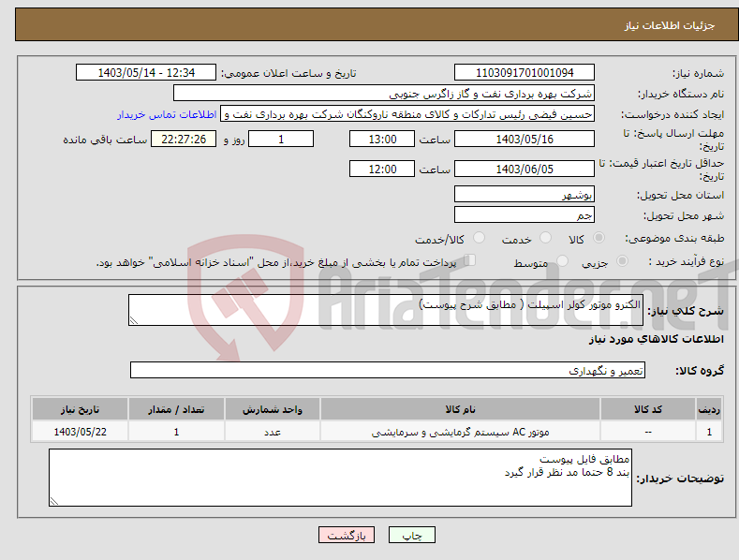Screen dimensions: 739x560
Task: Click the شهر محل تحویل label
Action: 684,216
